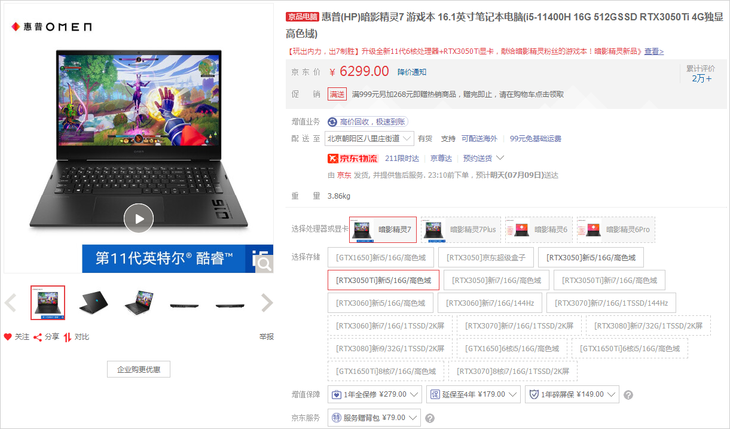
Task: Play the product video
Action: [x=138, y=217]
